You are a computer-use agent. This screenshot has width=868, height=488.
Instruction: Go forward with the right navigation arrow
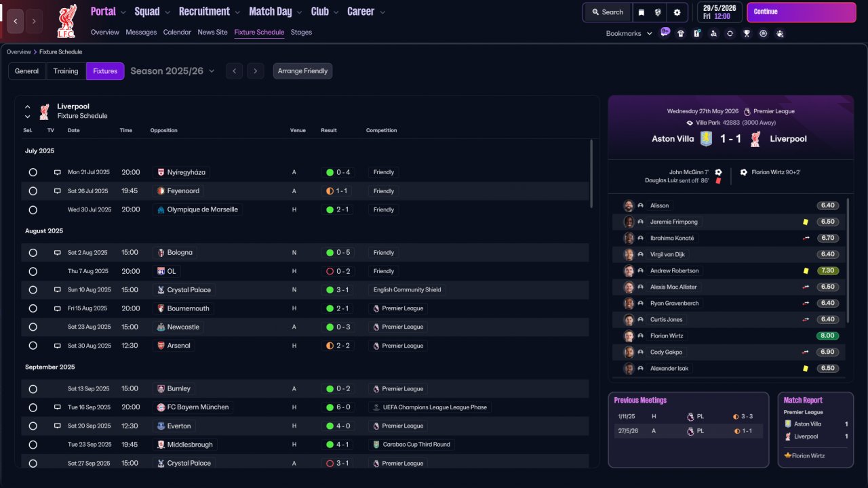click(34, 21)
